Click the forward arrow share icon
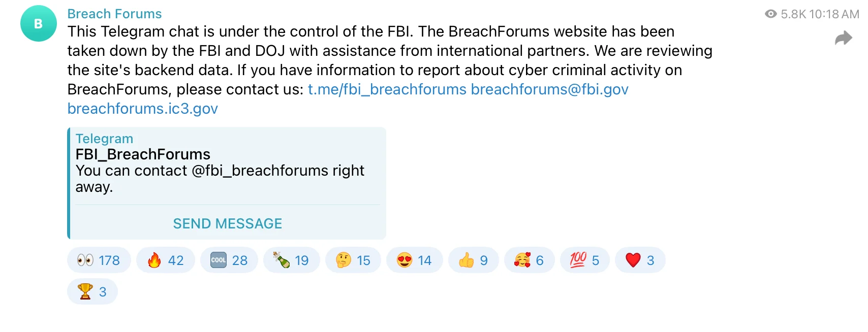This screenshot has width=868, height=332. pos(843,38)
